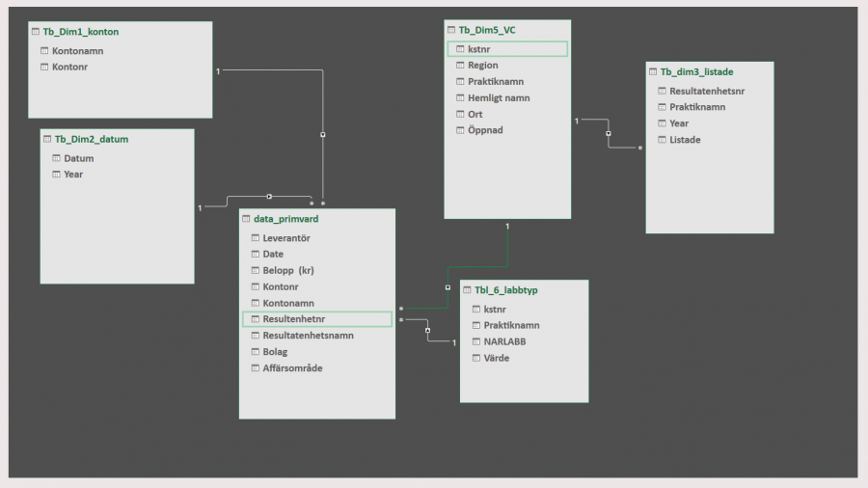Select the Ort field
This screenshot has width=868, height=488.
(475, 115)
